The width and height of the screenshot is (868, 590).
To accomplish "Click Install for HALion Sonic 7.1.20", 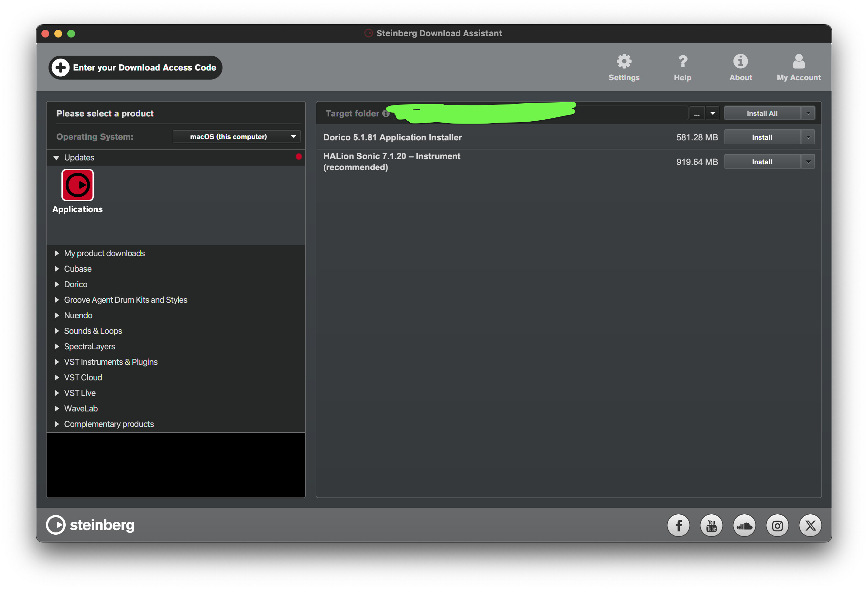I will pyautogui.click(x=762, y=162).
